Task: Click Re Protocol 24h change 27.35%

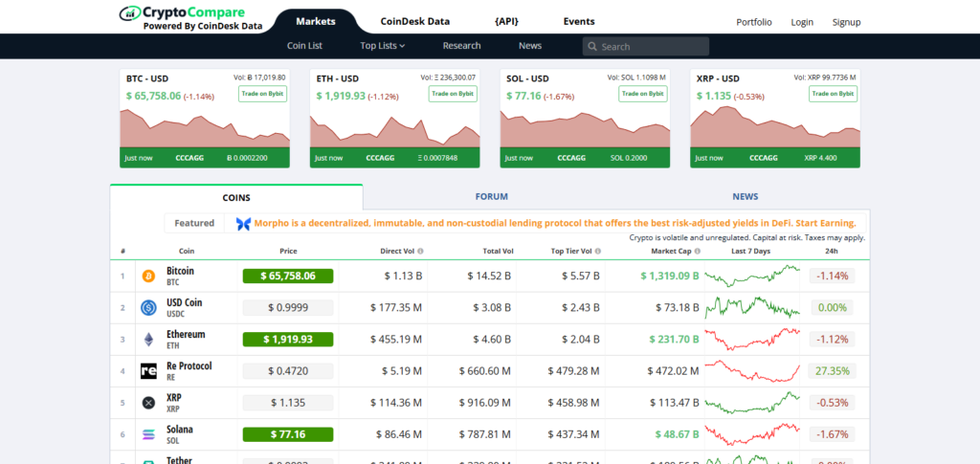Action: 832,371
